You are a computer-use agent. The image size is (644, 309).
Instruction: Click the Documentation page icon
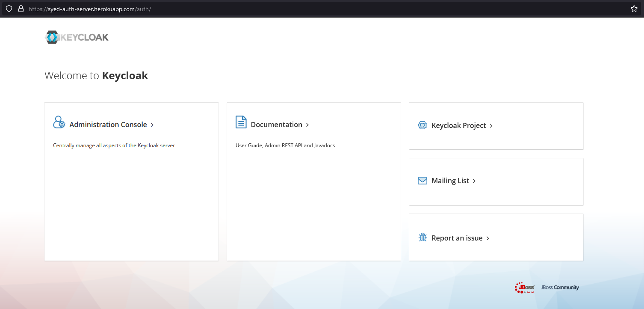241,122
